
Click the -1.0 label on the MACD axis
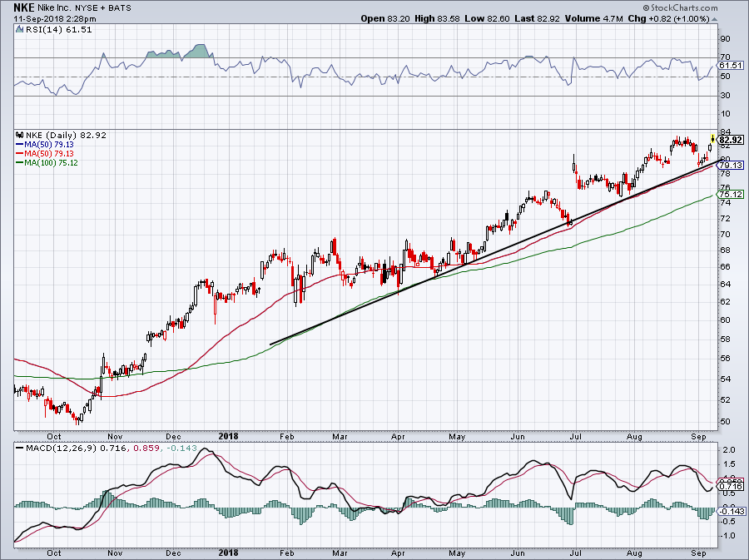(727, 536)
